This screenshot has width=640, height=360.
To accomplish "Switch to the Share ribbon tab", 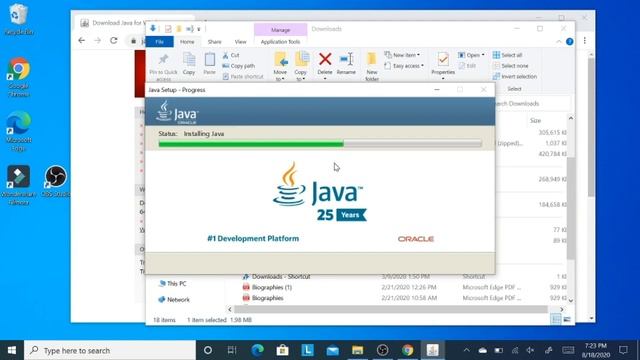I will [x=214, y=42].
